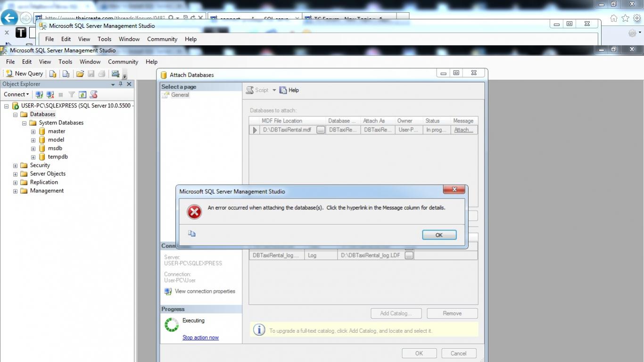
Task: Click the Script button in Attach Databases
Action: 257,90
